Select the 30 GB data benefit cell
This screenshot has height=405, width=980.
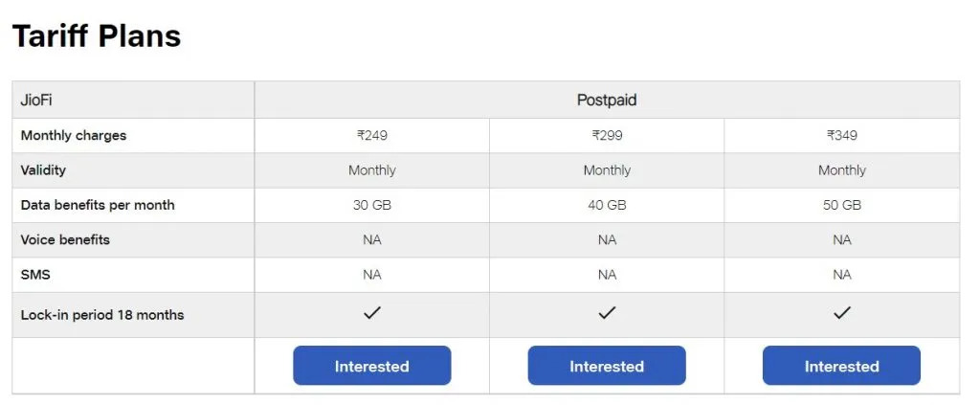click(x=372, y=205)
